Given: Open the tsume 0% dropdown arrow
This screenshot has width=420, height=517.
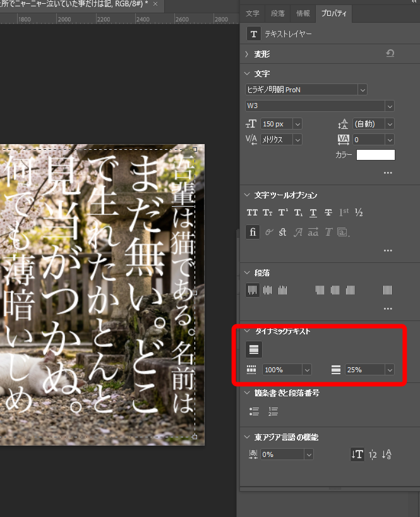Looking at the screenshot, I should (309, 454).
